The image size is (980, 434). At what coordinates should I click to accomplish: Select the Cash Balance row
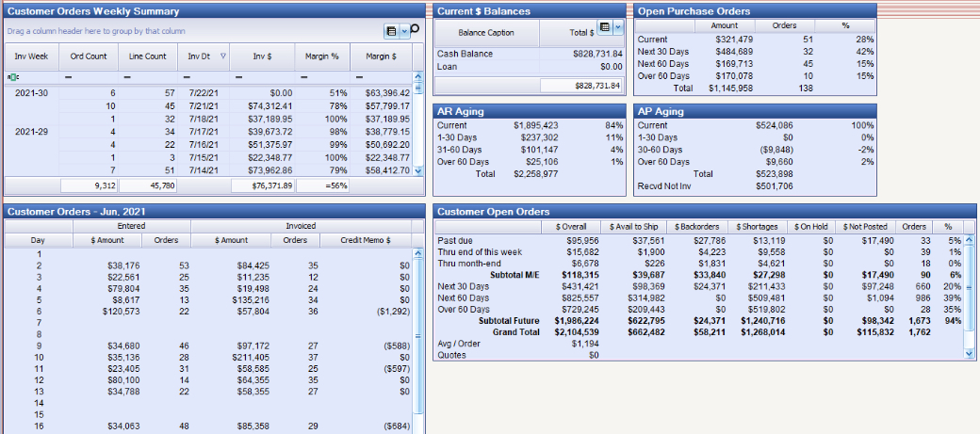click(485, 54)
